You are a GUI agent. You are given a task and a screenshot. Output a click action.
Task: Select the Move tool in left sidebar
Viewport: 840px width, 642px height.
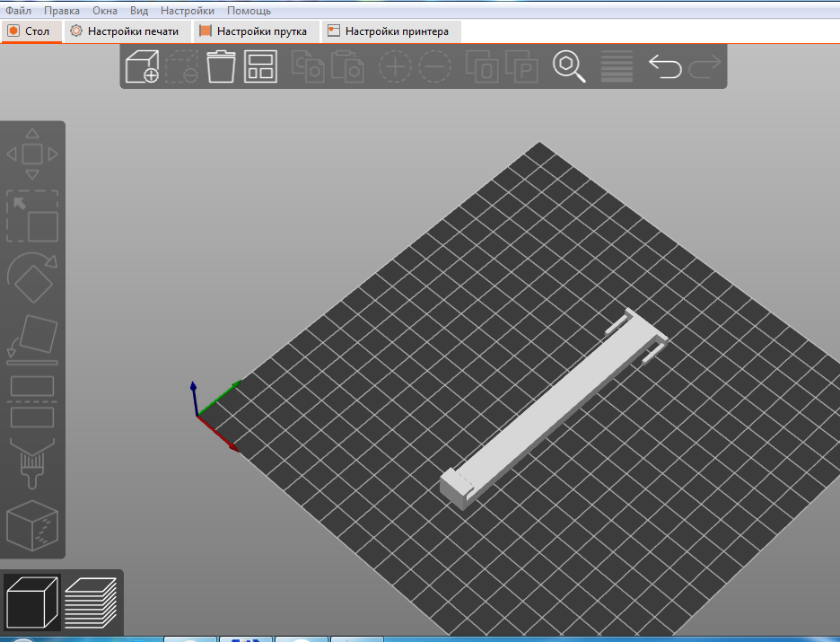[x=32, y=154]
